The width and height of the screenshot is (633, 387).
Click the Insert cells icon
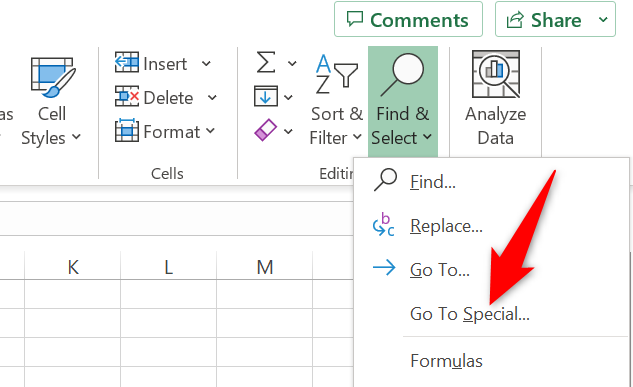pos(127,63)
